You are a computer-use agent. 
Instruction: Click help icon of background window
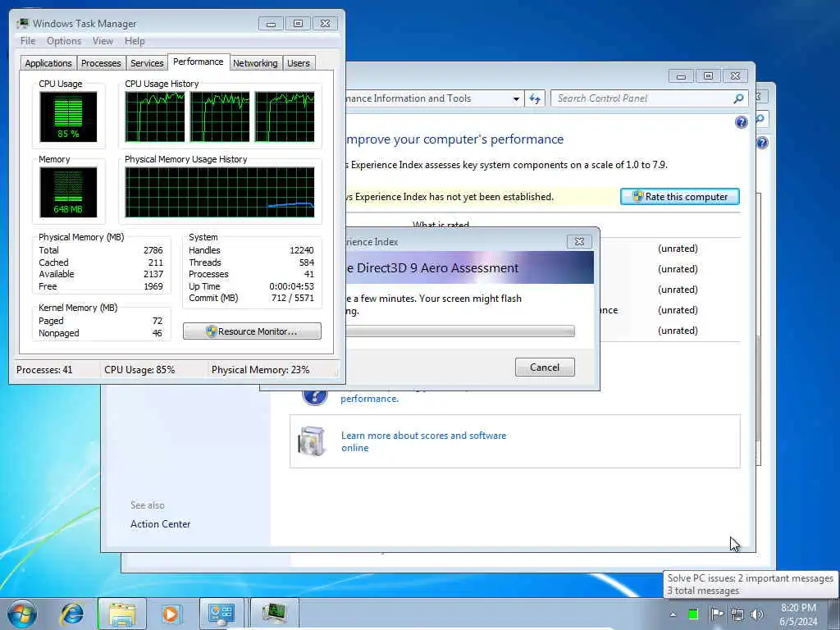[x=763, y=143]
